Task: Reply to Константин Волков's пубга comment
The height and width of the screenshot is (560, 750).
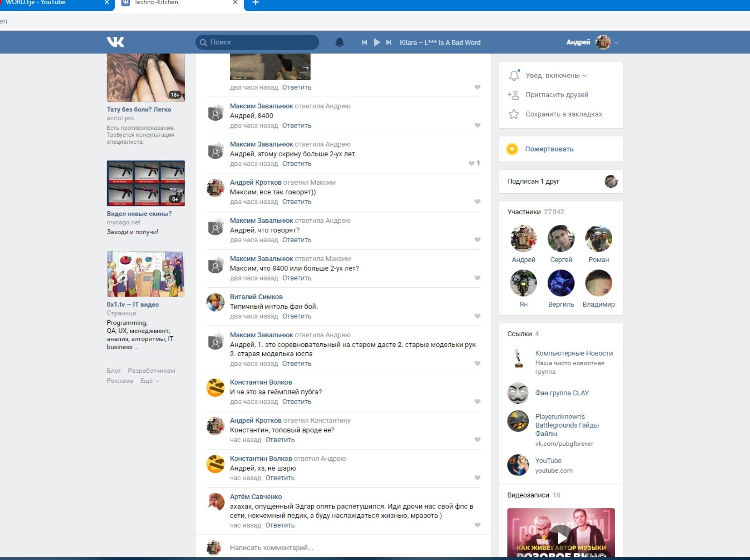Action: (297, 402)
